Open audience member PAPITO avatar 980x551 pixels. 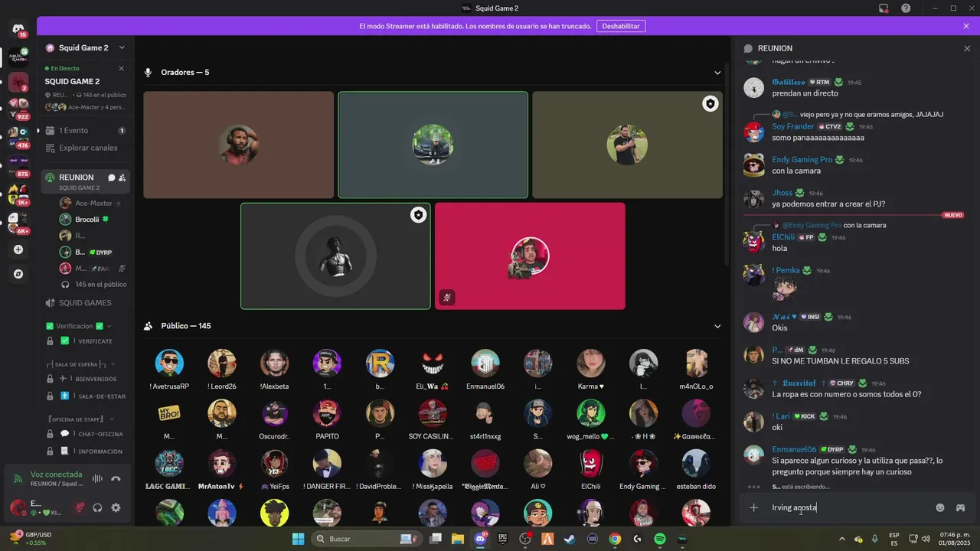pyautogui.click(x=327, y=414)
